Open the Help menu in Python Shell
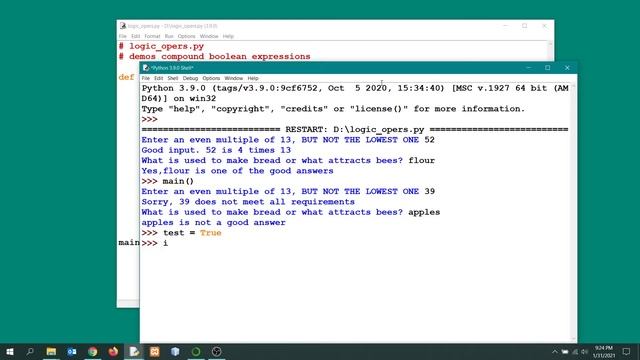 tap(253, 78)
